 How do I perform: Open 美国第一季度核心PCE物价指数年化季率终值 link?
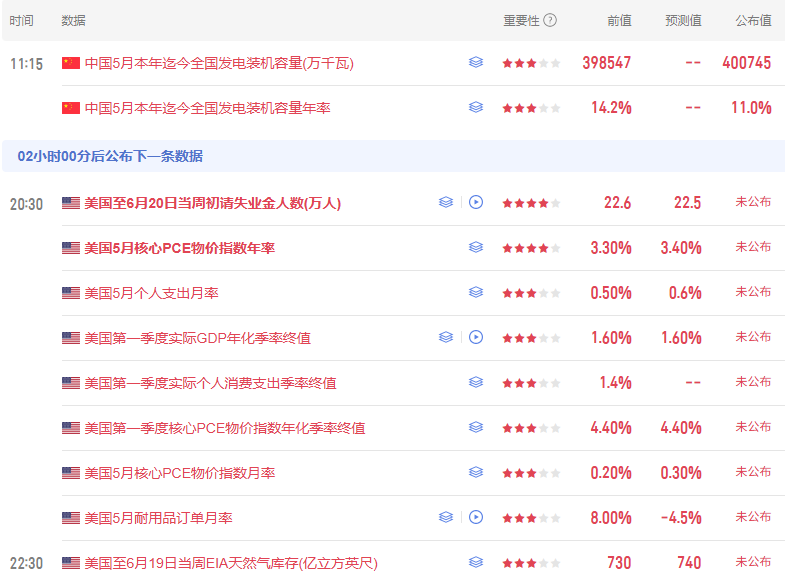pos(225,428)
